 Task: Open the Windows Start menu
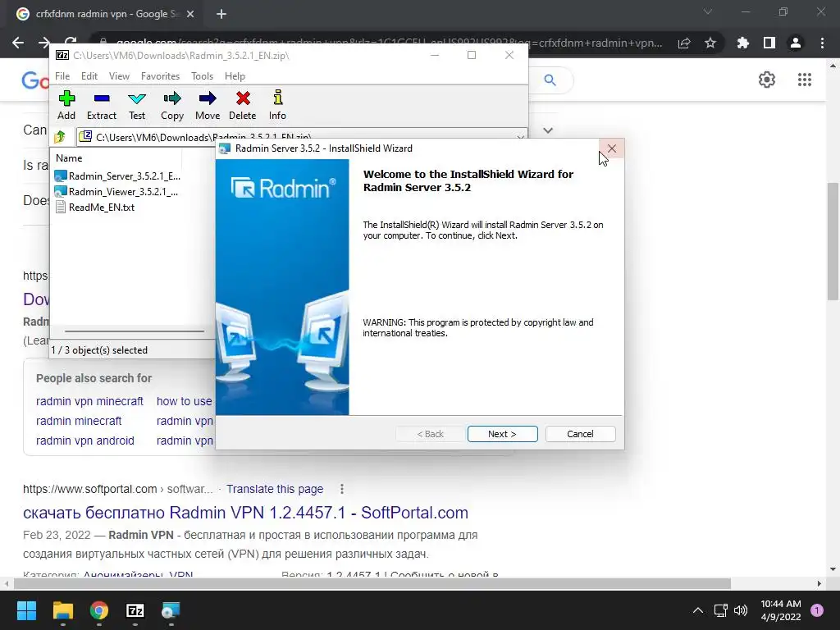pos(26,610)
